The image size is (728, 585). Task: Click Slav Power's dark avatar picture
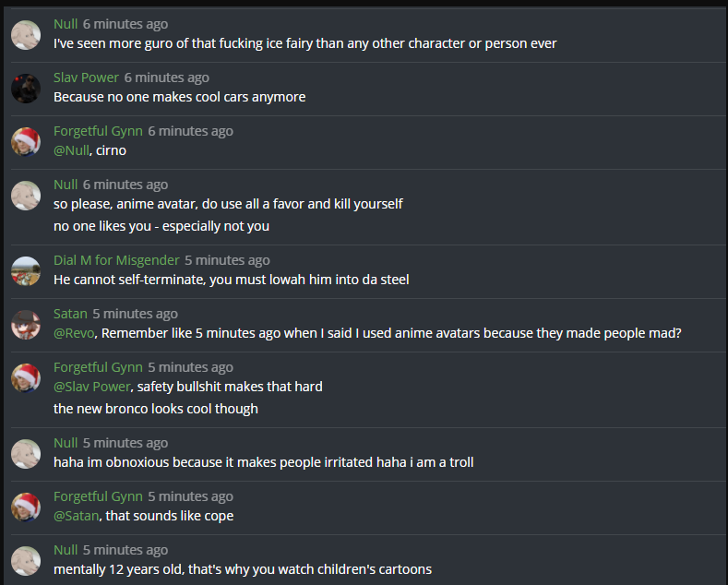tap(26, 89)
